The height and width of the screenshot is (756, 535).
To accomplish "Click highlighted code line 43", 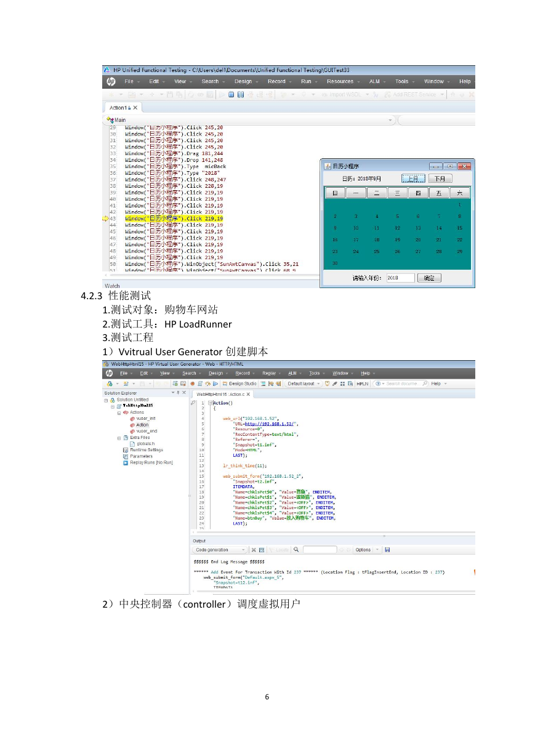I will [x=174, y=218].
